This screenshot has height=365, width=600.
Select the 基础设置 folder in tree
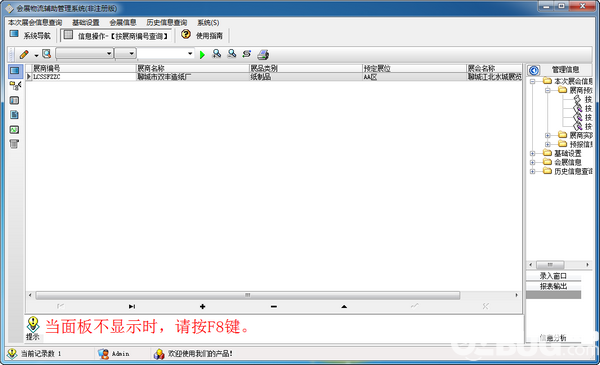(x=567, y=153)
